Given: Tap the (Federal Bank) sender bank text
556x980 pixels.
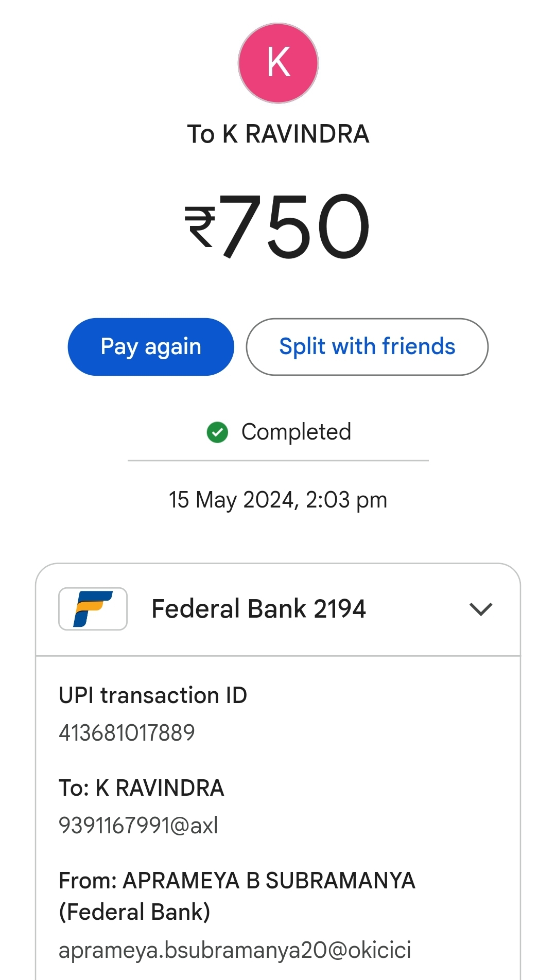Looking at the screenshot, I should [134, 912].
